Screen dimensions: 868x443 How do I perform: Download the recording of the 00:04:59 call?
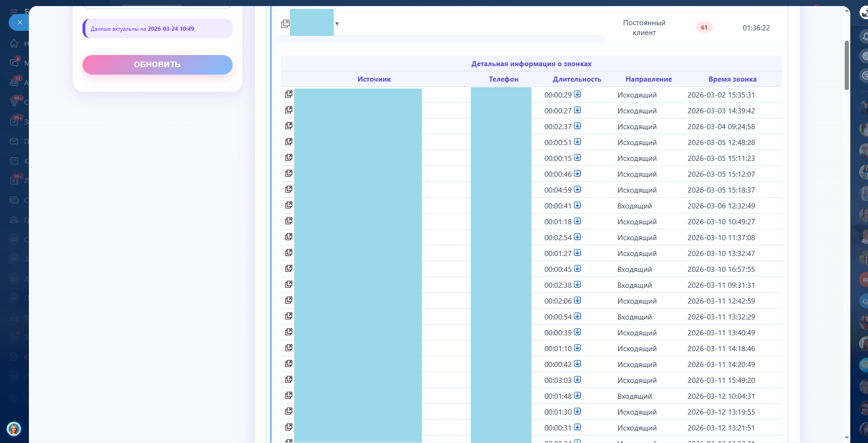pyautogui.click(x=578, y=189)
